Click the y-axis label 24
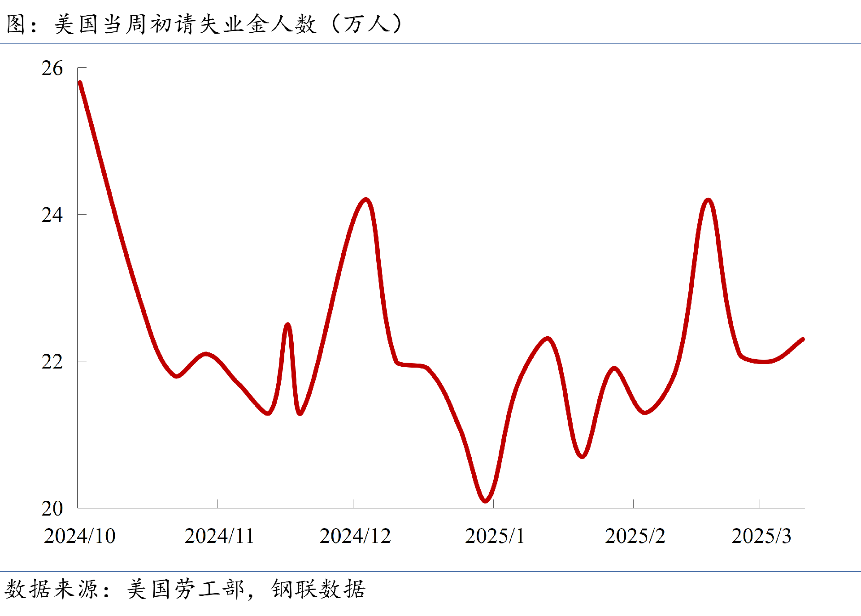 click(x=52, y=215)
